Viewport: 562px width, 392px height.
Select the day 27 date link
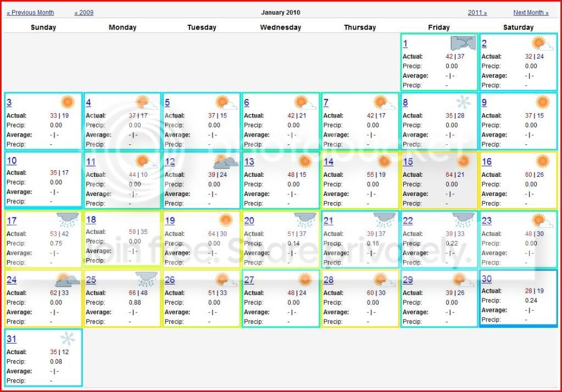[249, 280]
